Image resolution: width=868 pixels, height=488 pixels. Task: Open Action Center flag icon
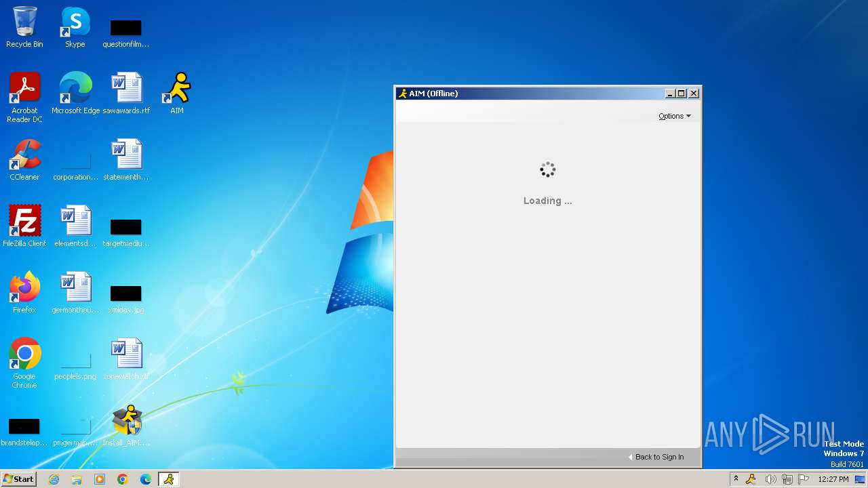(804, 479)
